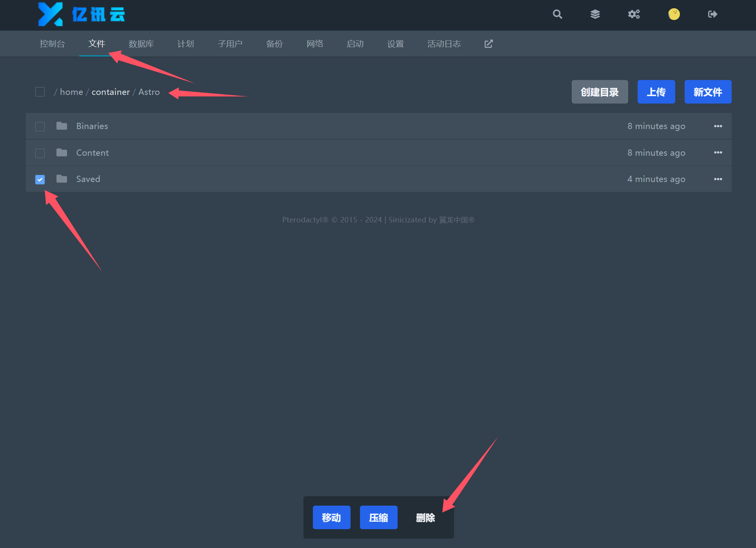Click the 新文件 button
This screenshot has height=548, width=756.
pos(708,92)
